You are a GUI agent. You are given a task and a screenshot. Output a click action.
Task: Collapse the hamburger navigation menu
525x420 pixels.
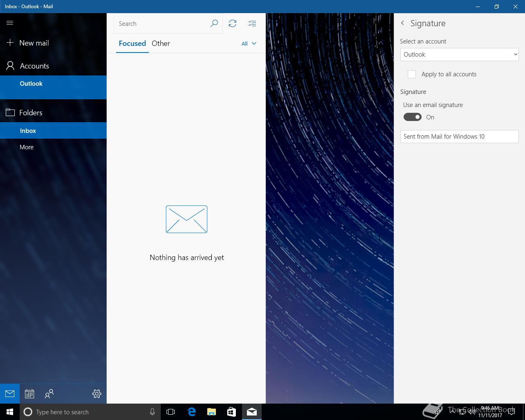pos(10,23)
